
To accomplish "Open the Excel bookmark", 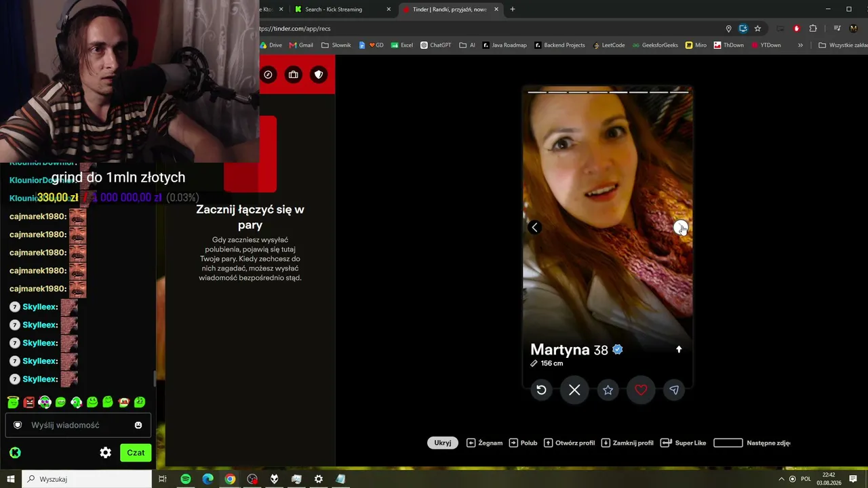I will 402,45.
